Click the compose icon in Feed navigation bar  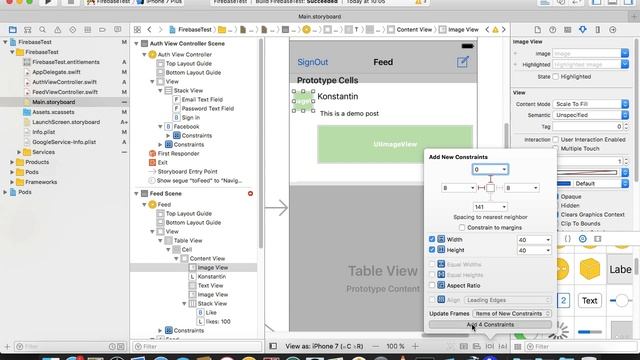tap(462, 62)
